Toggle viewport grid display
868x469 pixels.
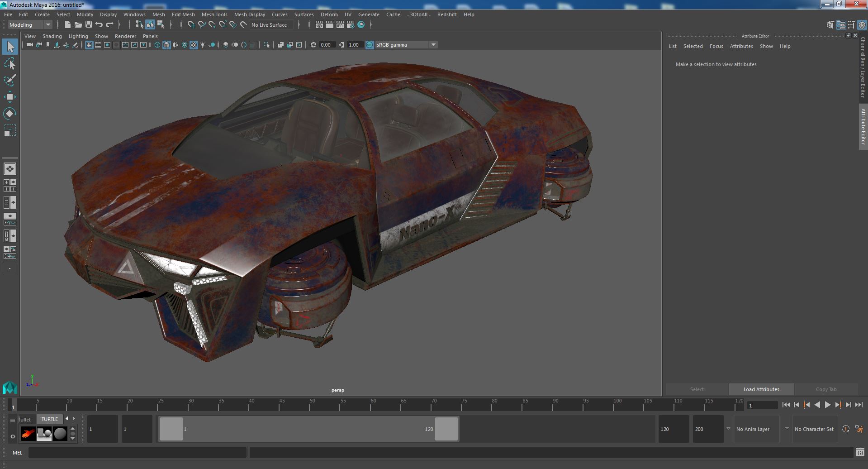pyautogui.click(x=89, y=45)
